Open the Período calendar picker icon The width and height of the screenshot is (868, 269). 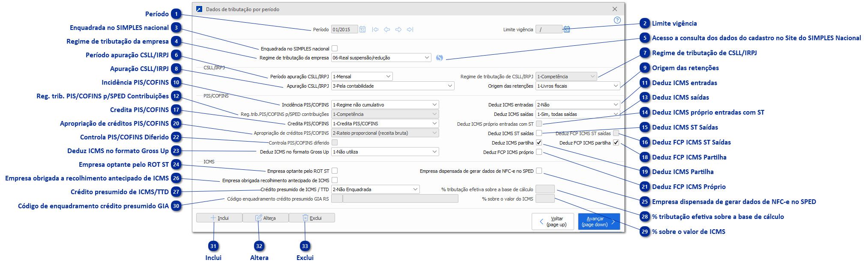point(362,30)
